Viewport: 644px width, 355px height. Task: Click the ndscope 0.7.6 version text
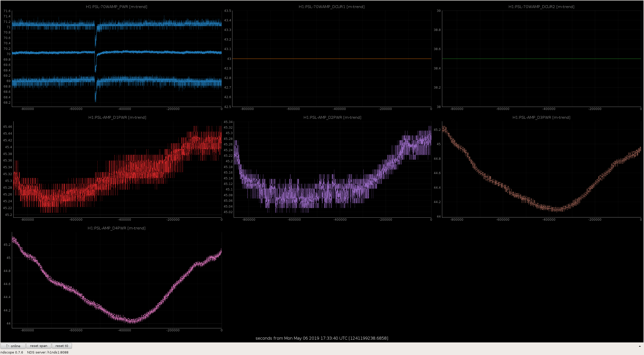(x=12, y=352)
